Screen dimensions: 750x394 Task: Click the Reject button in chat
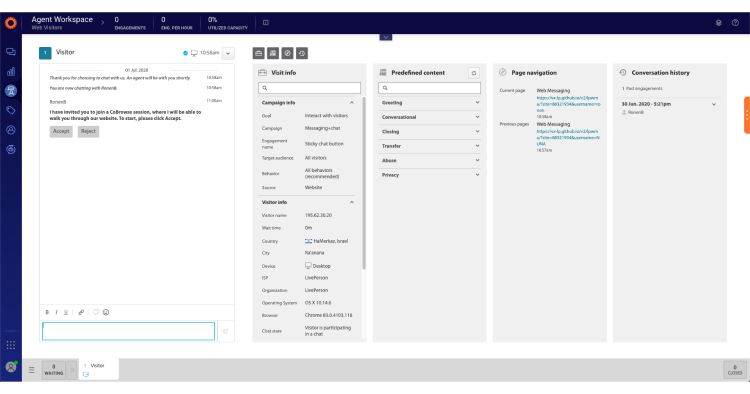click(x=88, y=131)
